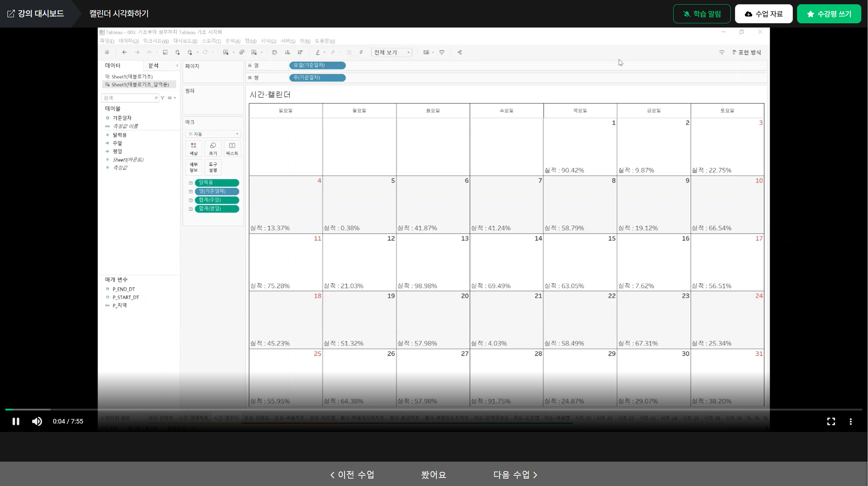Open the show/hide cards dropdown arrow

433,52
